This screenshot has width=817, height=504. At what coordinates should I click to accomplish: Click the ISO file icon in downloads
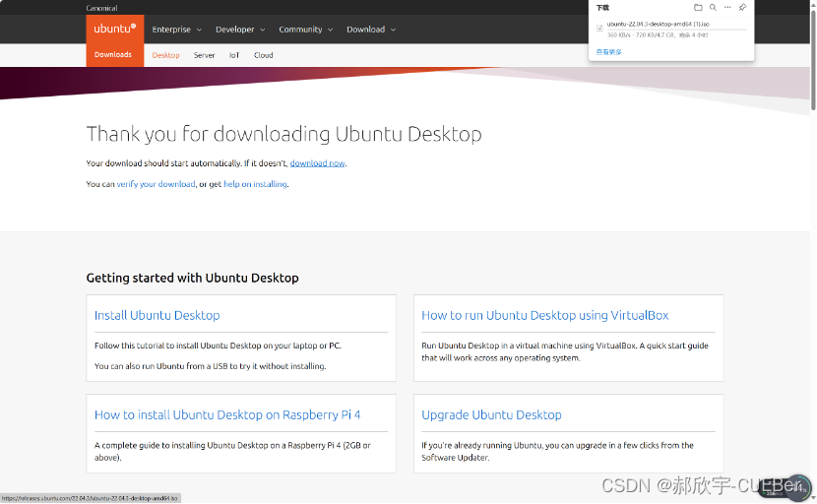[599, 28]
